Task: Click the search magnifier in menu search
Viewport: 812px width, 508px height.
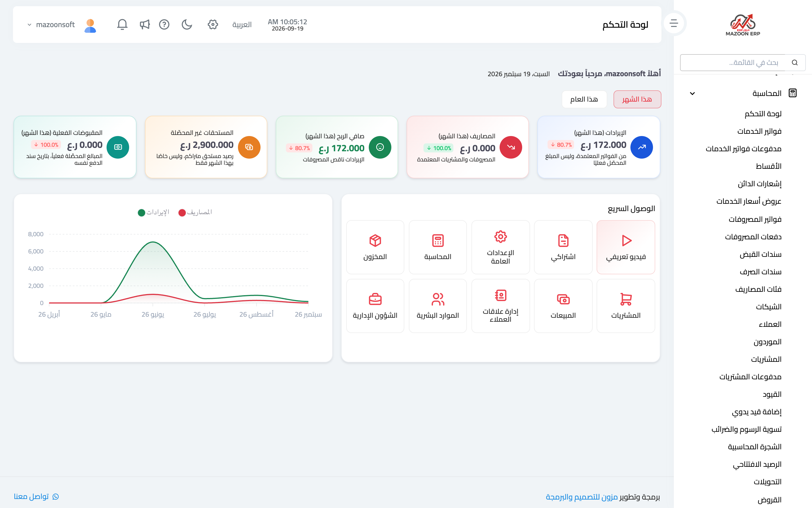Action: [795, 62]
